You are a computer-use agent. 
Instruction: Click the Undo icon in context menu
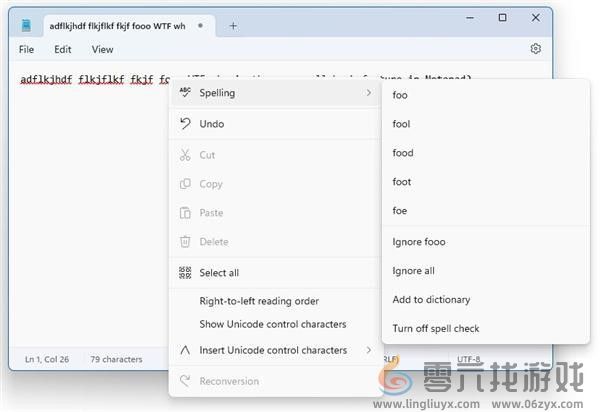click(x=184, y=124)
